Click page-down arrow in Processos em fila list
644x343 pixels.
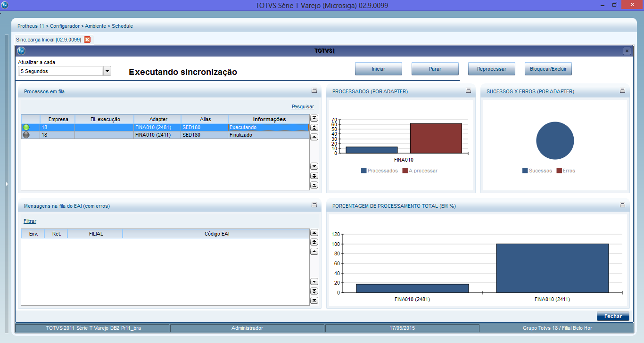pos(314,176)
